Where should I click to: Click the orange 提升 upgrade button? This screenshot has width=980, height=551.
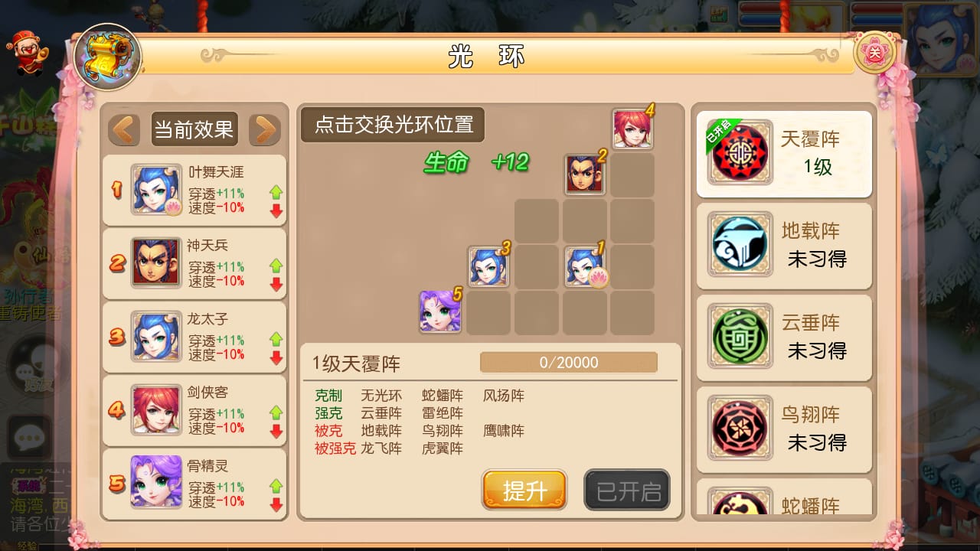[x=524, y=490]
